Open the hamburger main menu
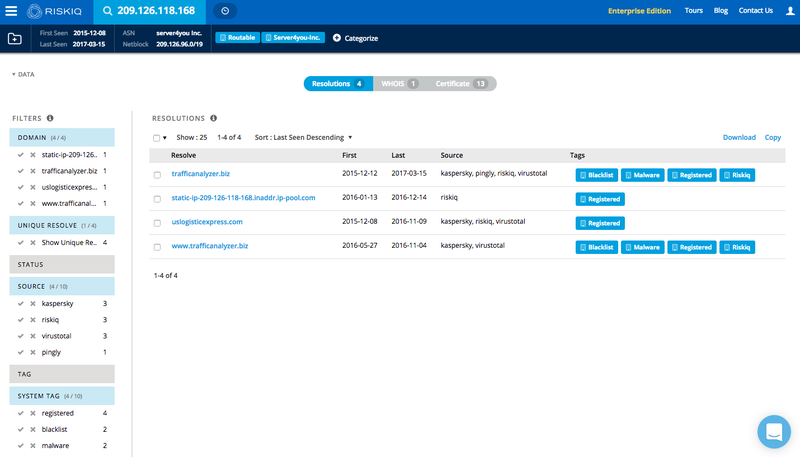 11,11
